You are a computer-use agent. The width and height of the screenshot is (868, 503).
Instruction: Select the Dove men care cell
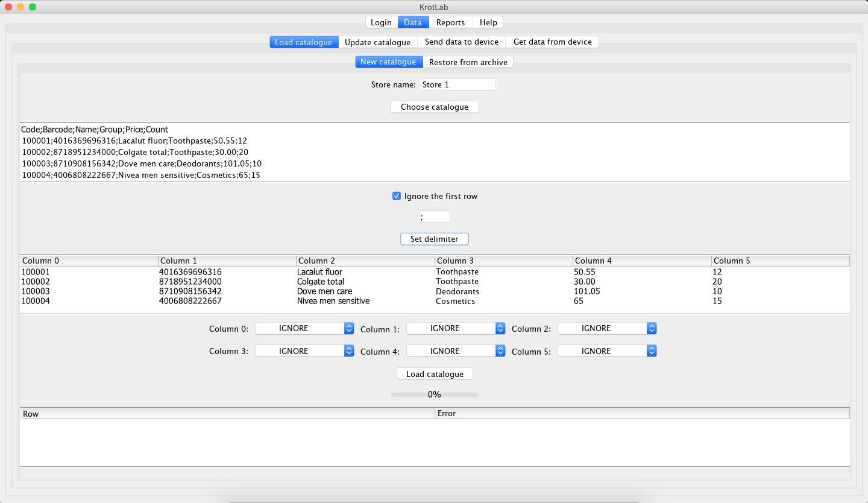[x=365, y=291]
